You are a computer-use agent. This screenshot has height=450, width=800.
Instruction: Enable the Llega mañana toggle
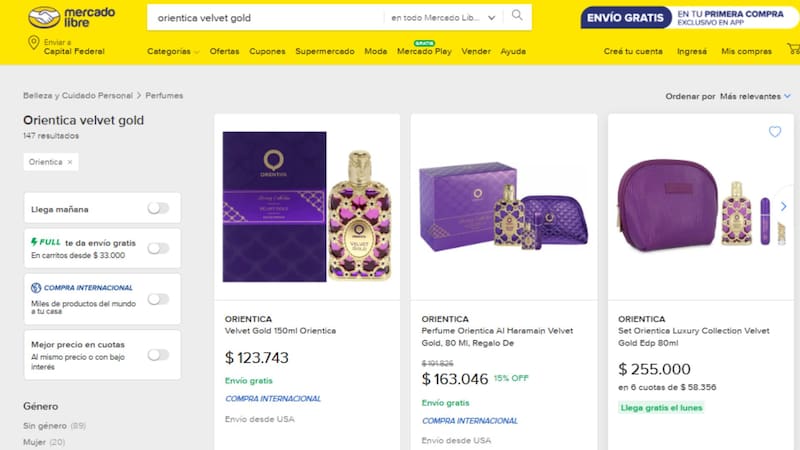tap(158, 209)
